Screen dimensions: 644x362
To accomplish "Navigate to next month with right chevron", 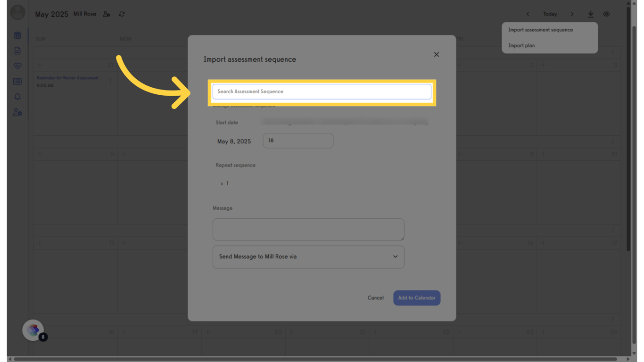I will (x=572, y=14).
